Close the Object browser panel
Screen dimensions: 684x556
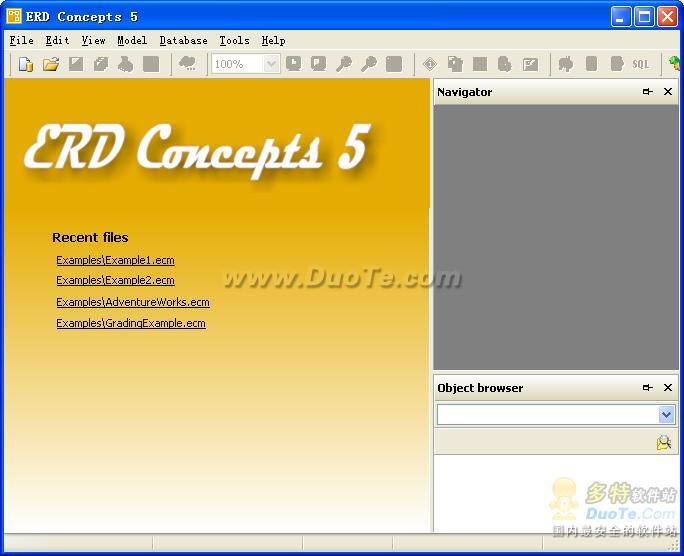(x=668, y=388)
